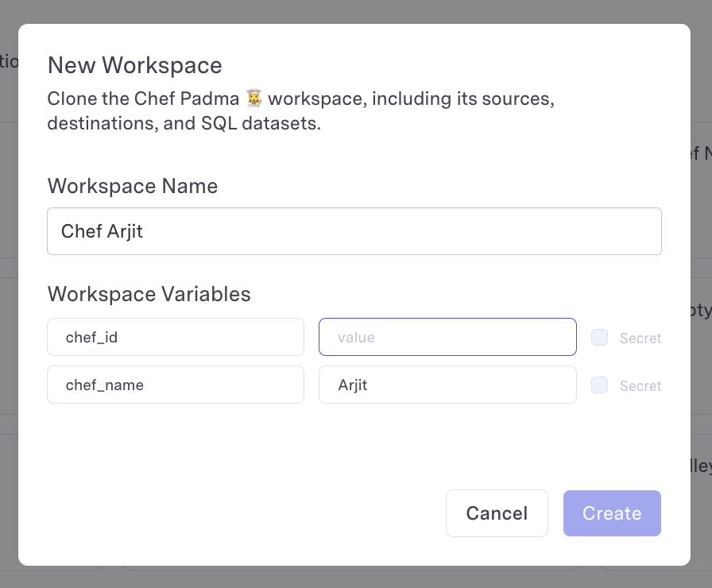Click the Secret label beside chef_id

click(640, 338)
